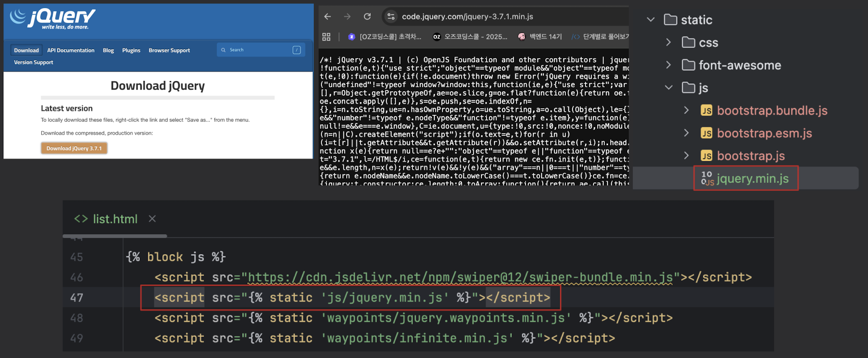Screen dimensions: 868x358
Task: Switch to the list.html editor tab
Action: click(115, 219)
